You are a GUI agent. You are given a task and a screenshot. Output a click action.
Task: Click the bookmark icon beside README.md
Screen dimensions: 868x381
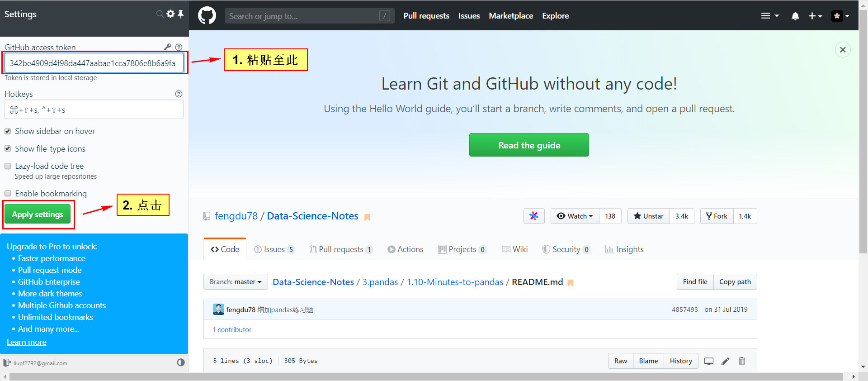click(x=571, y=283)
